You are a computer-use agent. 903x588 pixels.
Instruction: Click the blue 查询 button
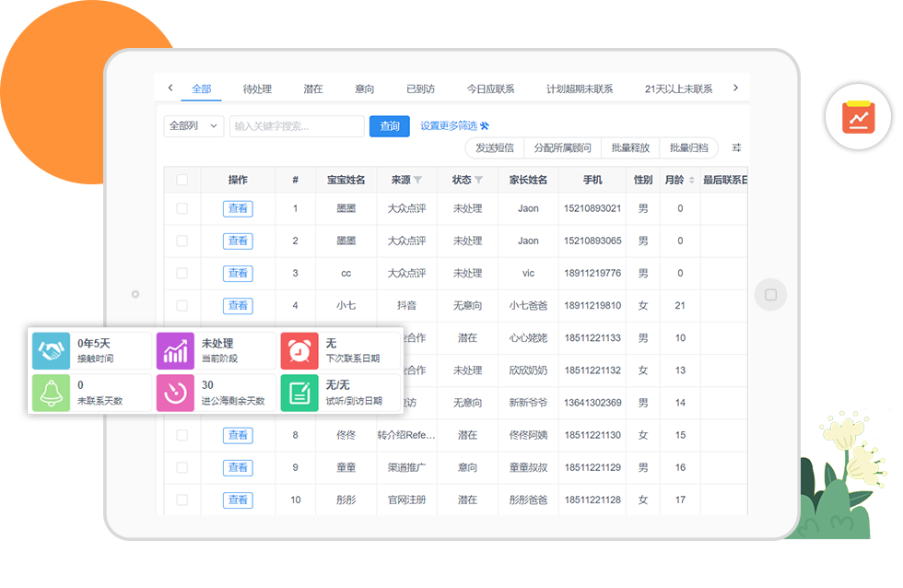389,126
